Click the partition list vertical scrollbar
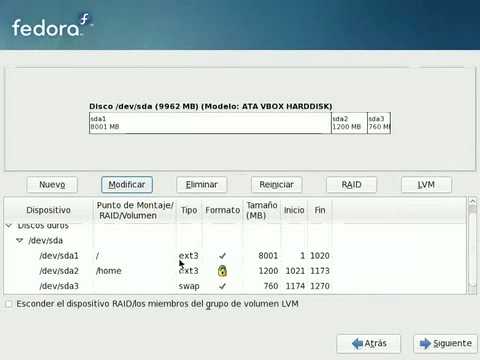This screenshot has width=480, height=360. pyautogui.click(x=472, y=247)
